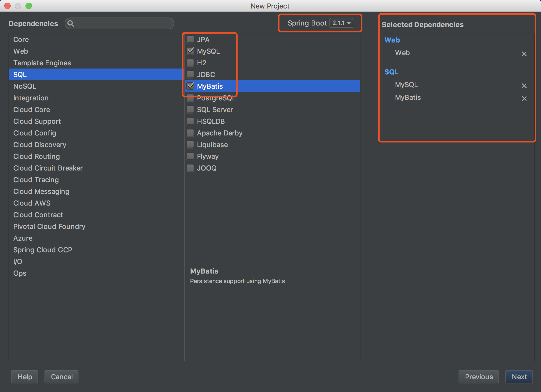Enable the JPA checkbox

[x=190, y=39]
